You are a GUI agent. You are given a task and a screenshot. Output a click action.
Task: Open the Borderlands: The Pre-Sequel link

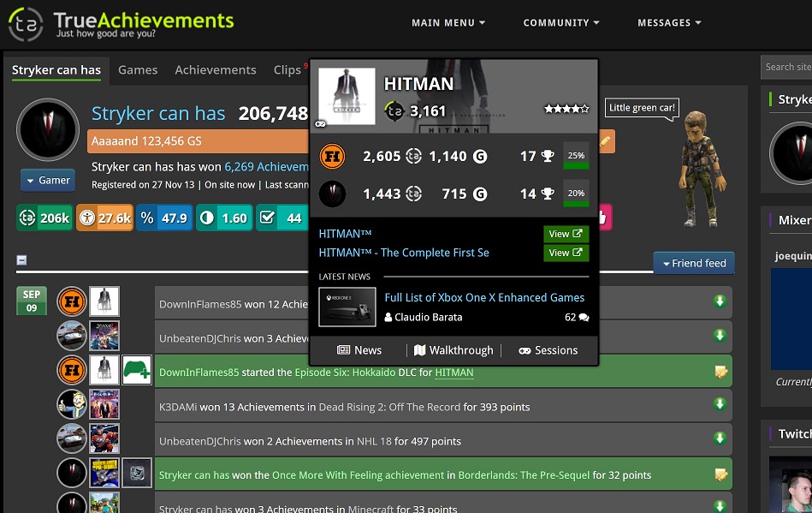[x=524, y=475]
